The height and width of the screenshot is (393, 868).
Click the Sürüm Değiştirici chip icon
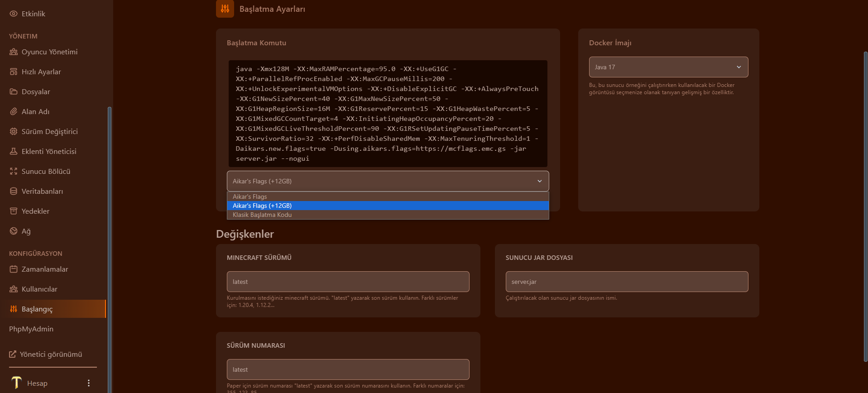click(x=14, y=131)
